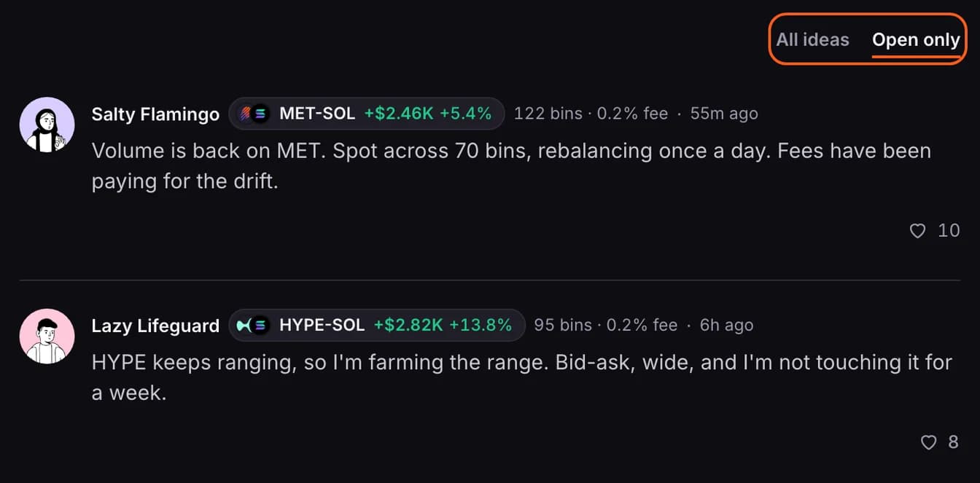Visit the Salty Flamingo username
The image size is (980, 483).
coord(155,114)
